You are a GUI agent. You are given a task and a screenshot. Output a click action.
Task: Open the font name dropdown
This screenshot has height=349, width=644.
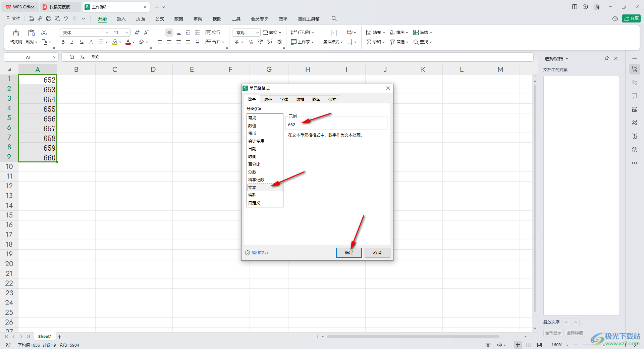pos(107,33)
